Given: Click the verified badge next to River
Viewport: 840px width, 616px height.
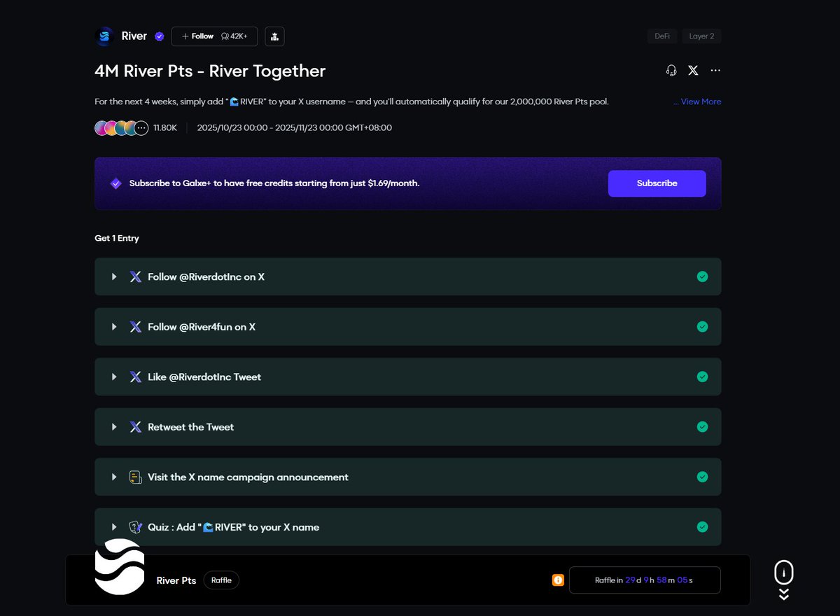Looking at the screenshot, I should click(160, 36).
